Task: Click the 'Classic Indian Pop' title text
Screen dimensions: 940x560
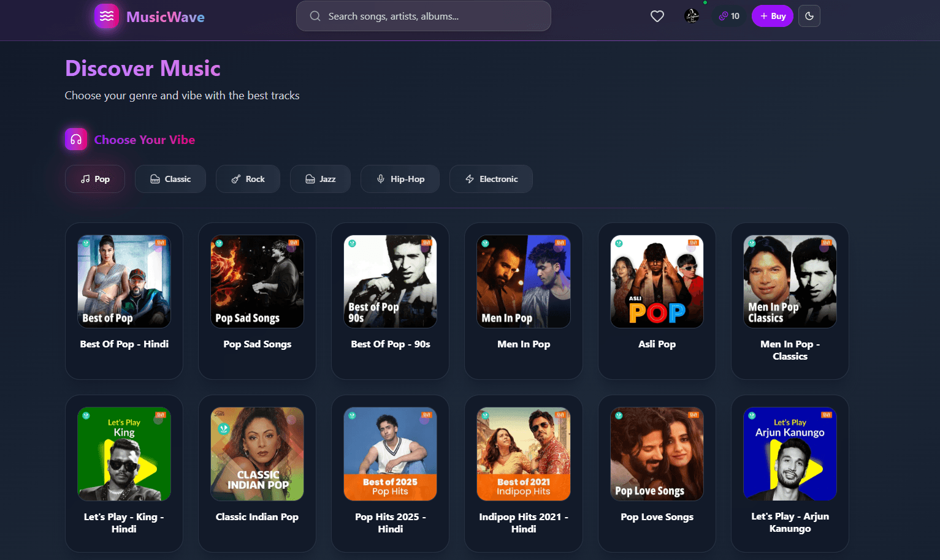Action: (x=258, y=517)
